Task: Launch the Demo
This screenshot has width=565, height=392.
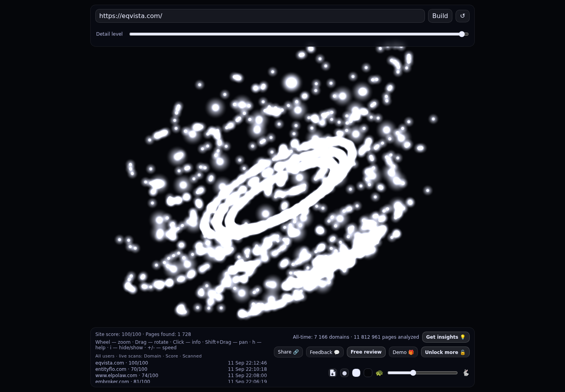Action: pyautogui.click(x=403, y=352)
